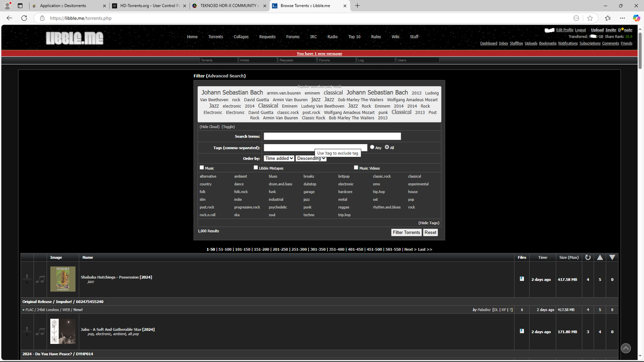This screenshot has height=362, width=644.
Task: Go to Inbox link
Action: click(x=504, y=43)
